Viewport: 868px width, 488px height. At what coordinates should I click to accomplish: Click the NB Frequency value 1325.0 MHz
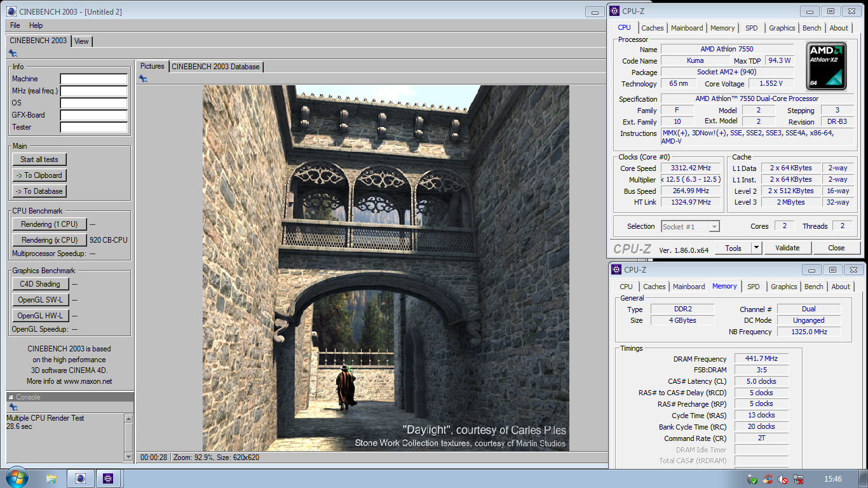point(808,332)
